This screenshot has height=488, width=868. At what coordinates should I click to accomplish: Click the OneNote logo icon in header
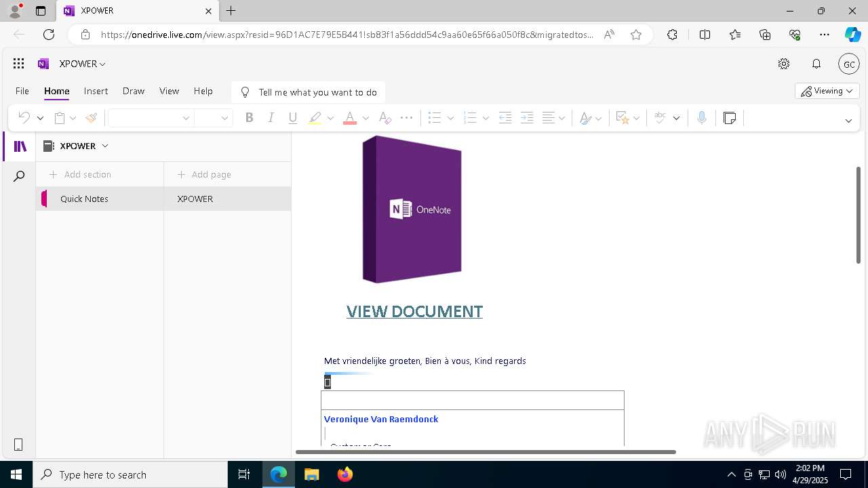coord(43,64)
